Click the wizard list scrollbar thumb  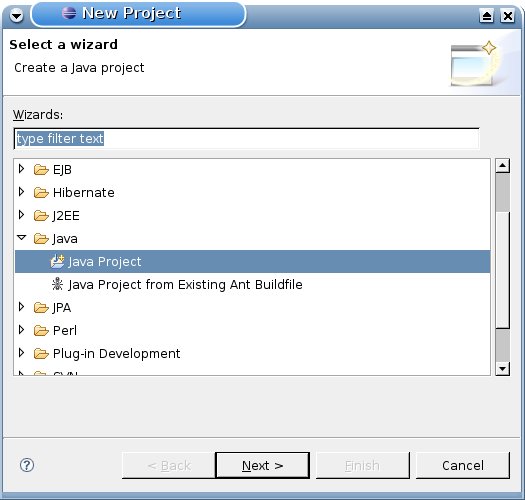click(503, 269)
